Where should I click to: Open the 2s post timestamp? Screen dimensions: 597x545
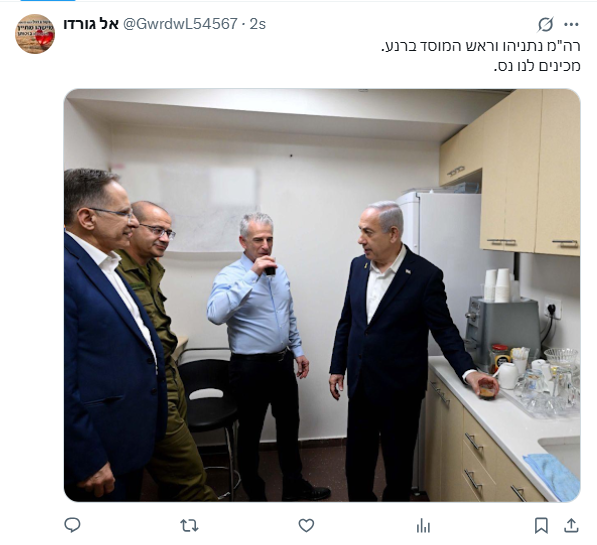pos(258,24)
